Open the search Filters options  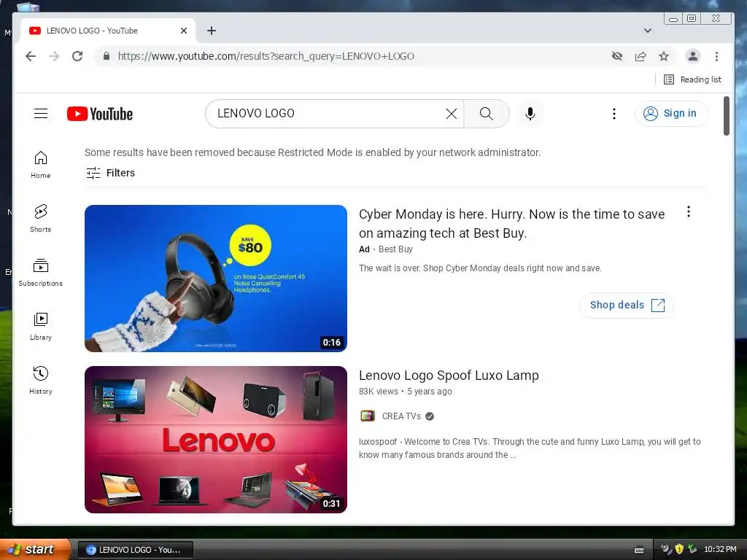111,173
